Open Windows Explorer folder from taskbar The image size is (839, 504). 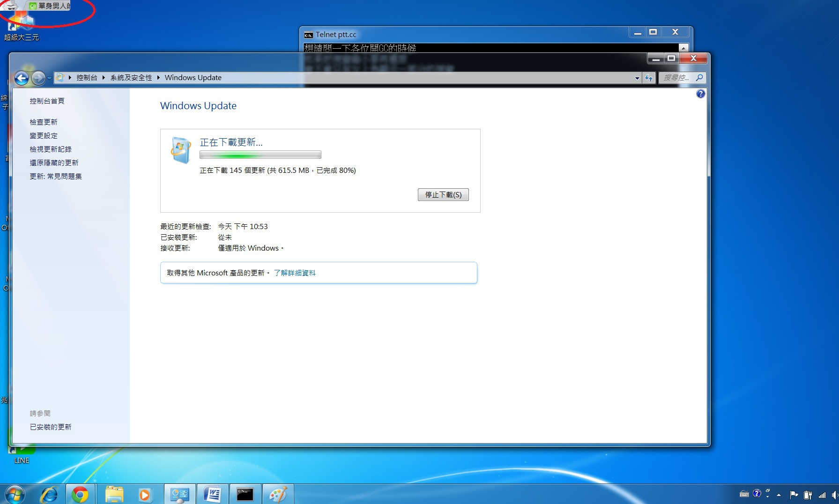click(114, 495)
